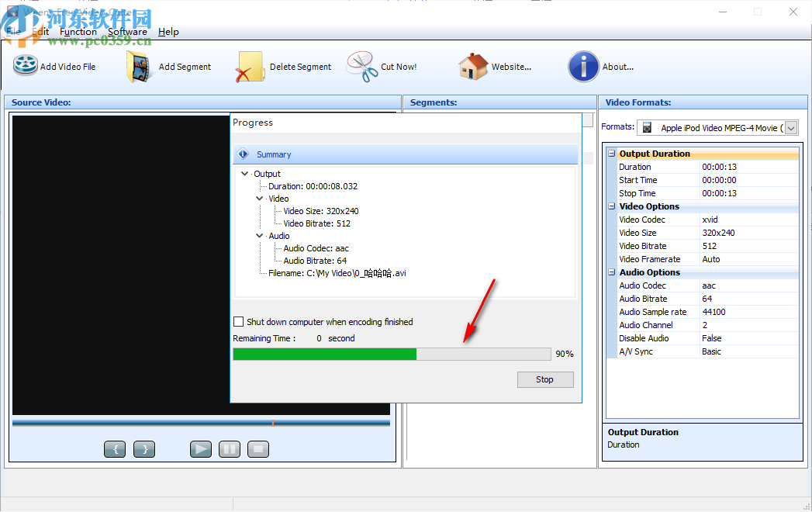This screenshot has height=512, width=812.
Task: Select Apple iPod Video MPEG-4 Movie format box
Action: 717,127
